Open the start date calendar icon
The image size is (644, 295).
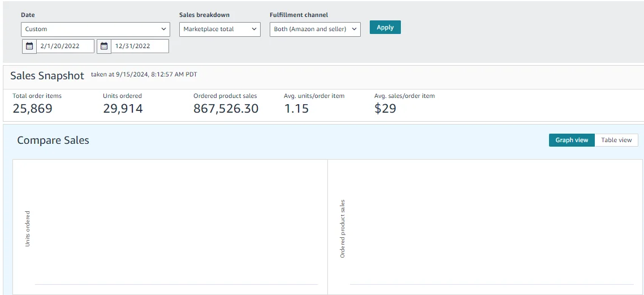pyautogui.click(x=29, y=46)
